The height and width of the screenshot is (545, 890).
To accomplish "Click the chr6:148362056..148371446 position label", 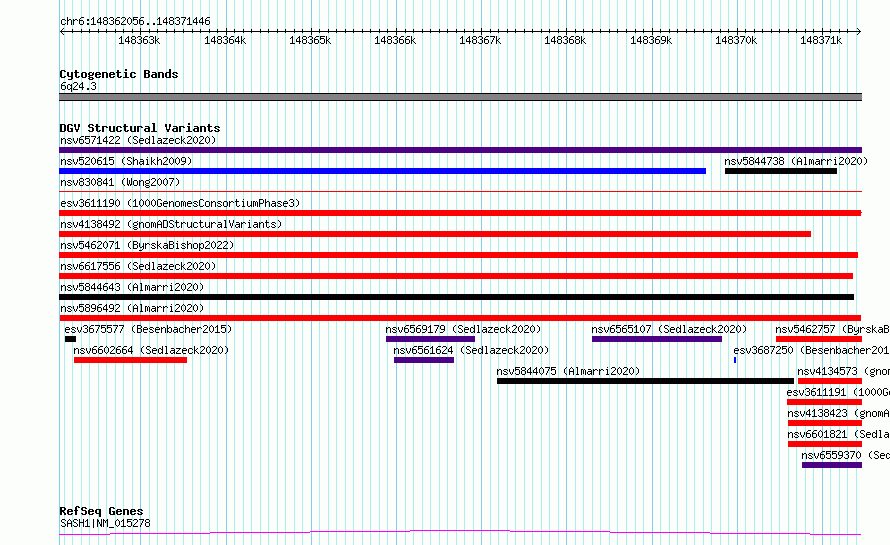I will click(x=135, y=22).
